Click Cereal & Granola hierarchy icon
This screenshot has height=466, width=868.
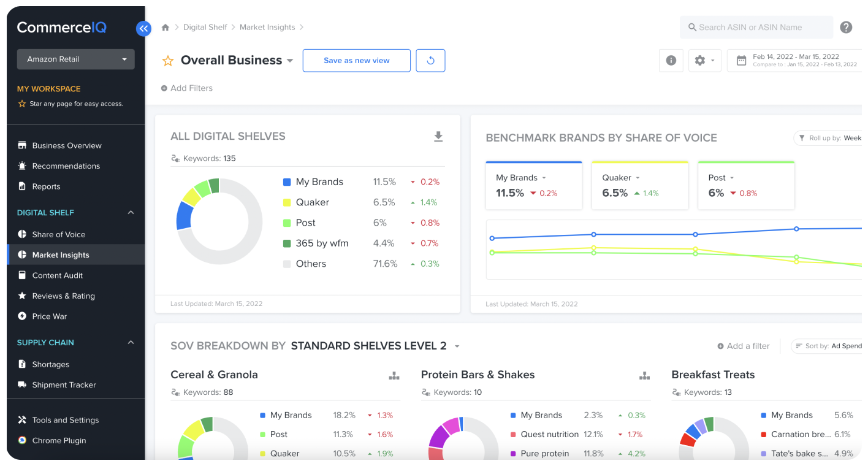tap(394, 375)
